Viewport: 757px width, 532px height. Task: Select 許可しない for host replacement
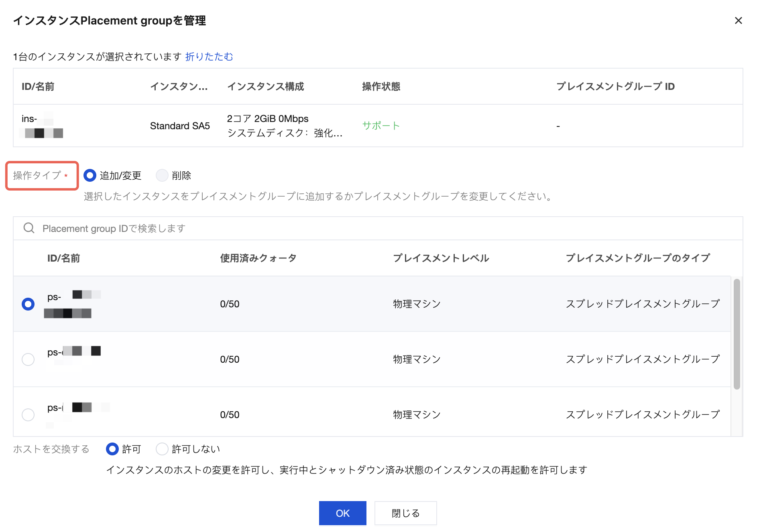click(x=162, y=449)
